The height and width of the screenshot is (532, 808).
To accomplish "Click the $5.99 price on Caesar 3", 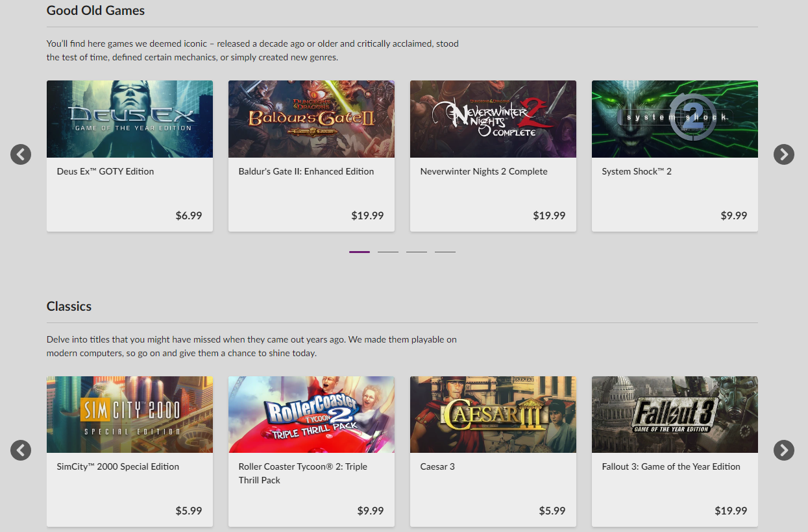I will point(552,511).
